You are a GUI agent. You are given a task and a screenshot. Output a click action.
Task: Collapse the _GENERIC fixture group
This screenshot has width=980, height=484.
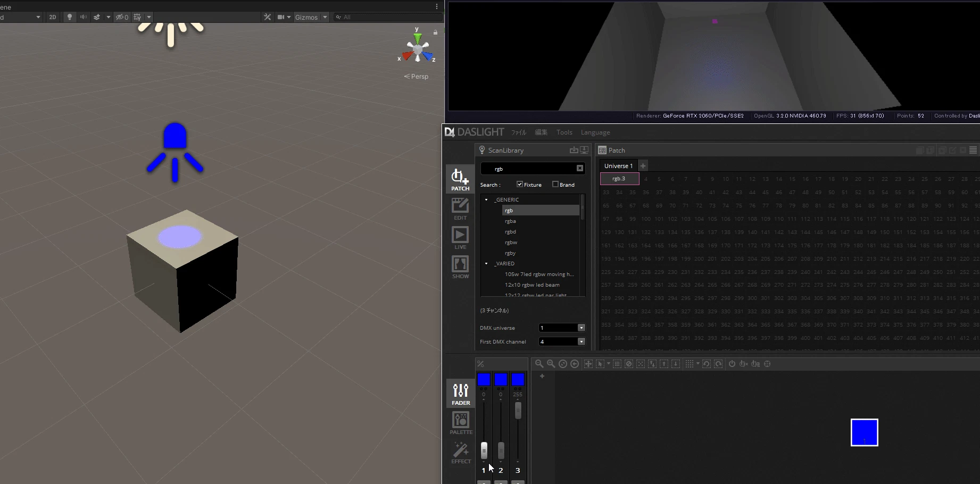486,199
